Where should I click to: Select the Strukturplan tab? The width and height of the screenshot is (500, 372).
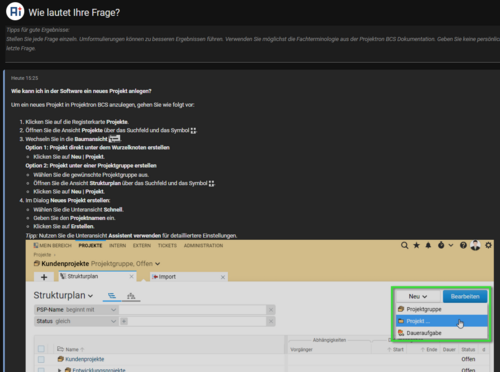tap(97, 276)
